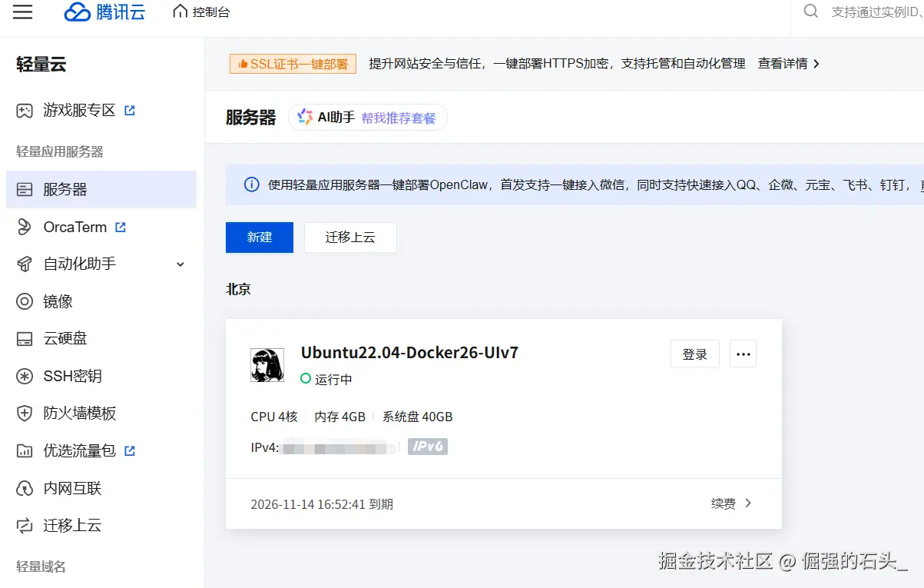Click the 北京 region heading
This screenshot has width=924, height=588.
(238, 290)
